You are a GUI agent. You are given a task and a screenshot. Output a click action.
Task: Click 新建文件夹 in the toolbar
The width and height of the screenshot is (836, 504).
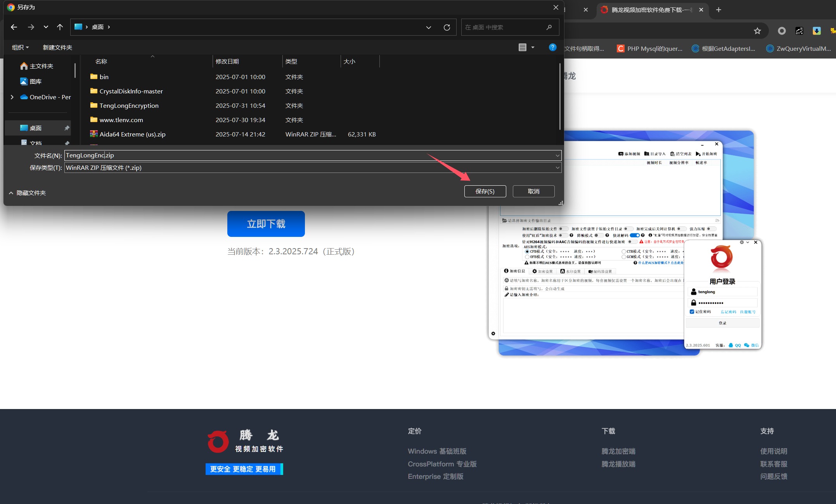pos(57,47)
